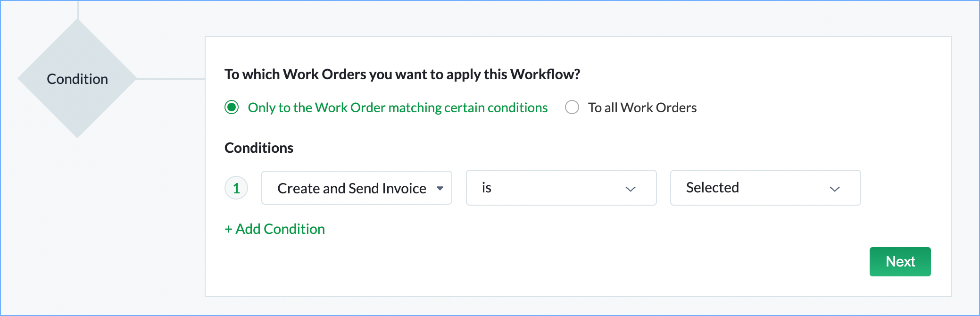Click the horizontal connector line beside Condition diamond
980x316 pixels.
pyautogui.click(x=171, y=79)
